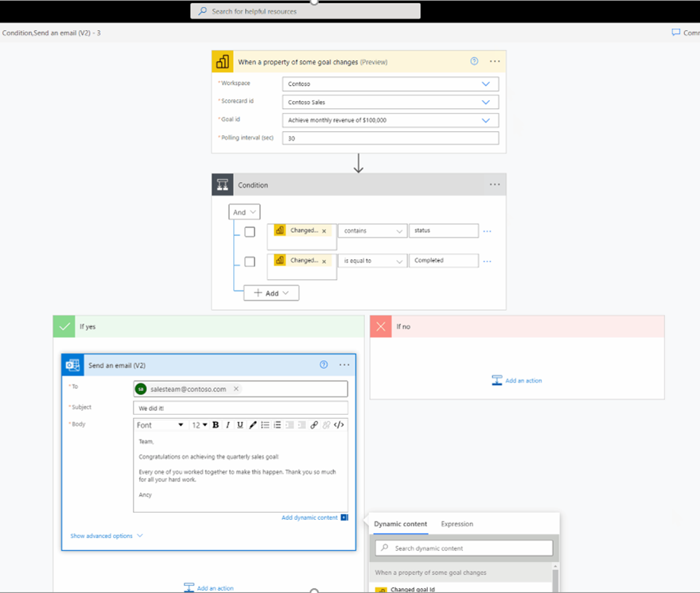Open the contains operator dropdown
This screenshot has width=700, height=593.
click(x=373, y=231)
